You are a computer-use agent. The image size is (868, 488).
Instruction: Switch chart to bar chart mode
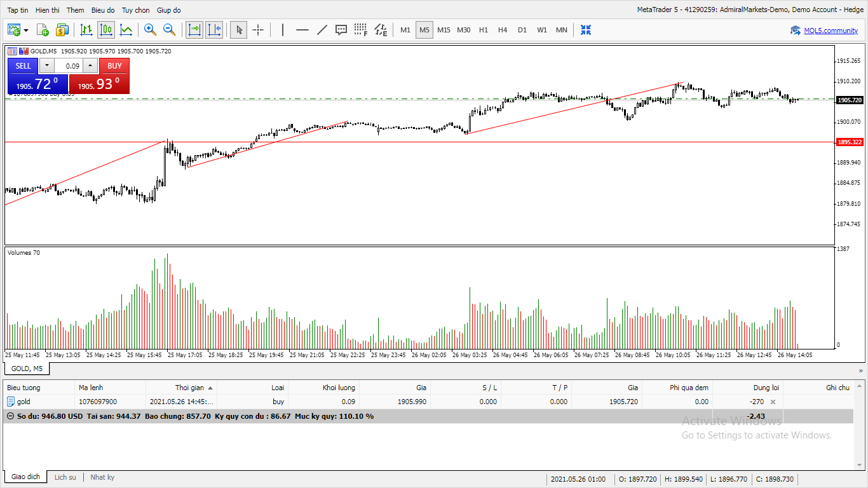[x=86, y=30]
